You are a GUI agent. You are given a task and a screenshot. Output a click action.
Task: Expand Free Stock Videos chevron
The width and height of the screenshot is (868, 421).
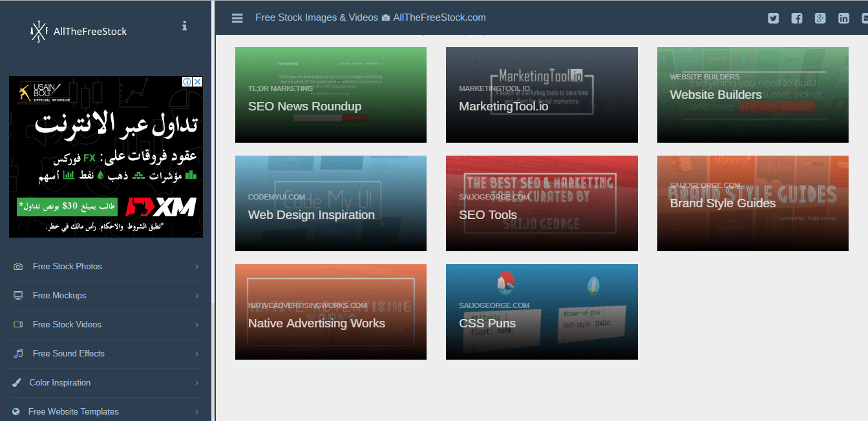click(x=196, y=325)
